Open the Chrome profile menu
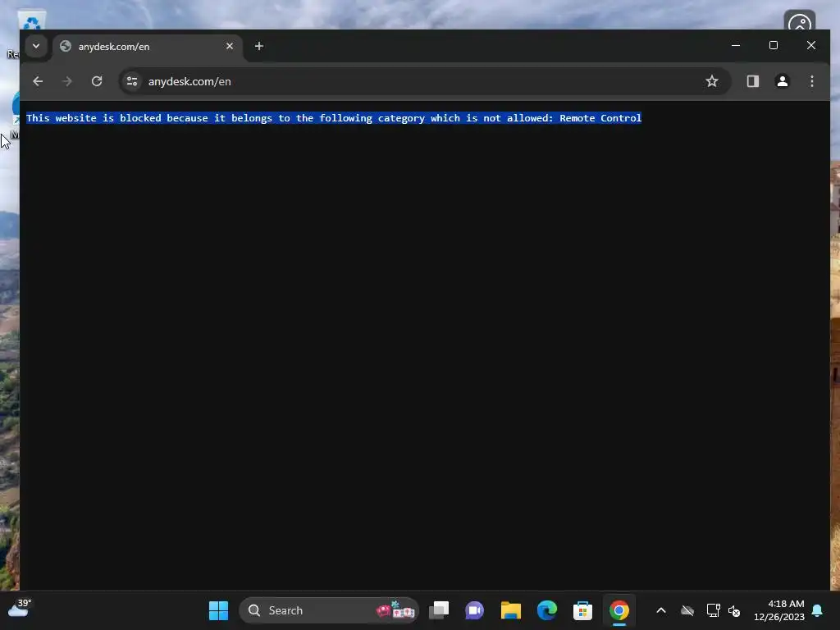The height and width of the screenshot is (630, 840). (782, 81)
